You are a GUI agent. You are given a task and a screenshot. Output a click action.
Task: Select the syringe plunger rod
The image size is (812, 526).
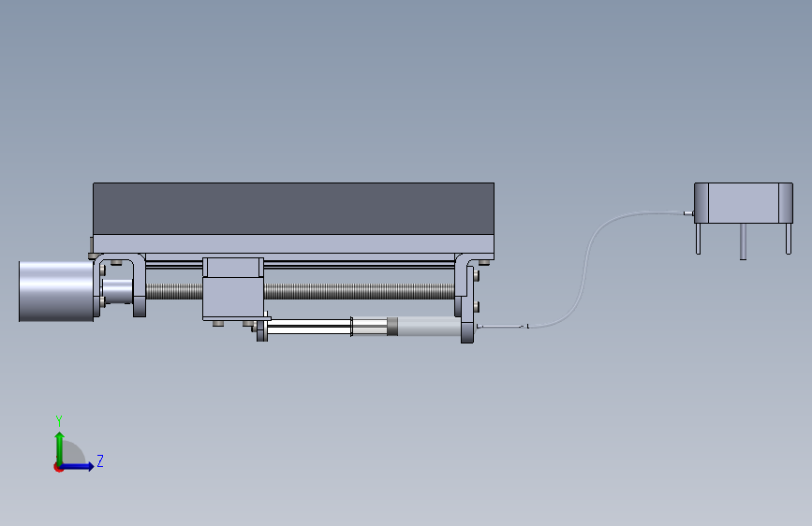click(x=309, y=327)
